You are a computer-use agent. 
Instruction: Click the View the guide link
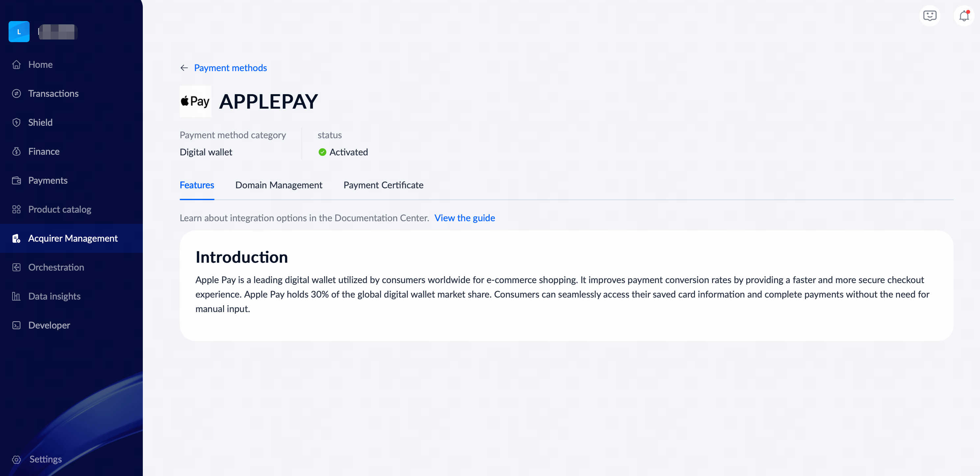[x=464, y=218]
